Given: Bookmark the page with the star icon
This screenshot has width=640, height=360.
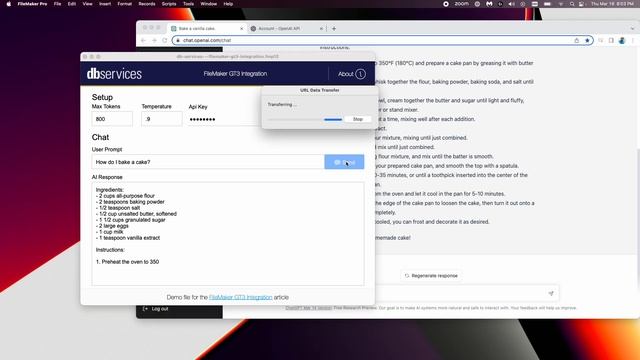Looking at the screenshot, I should click(587, 40).
